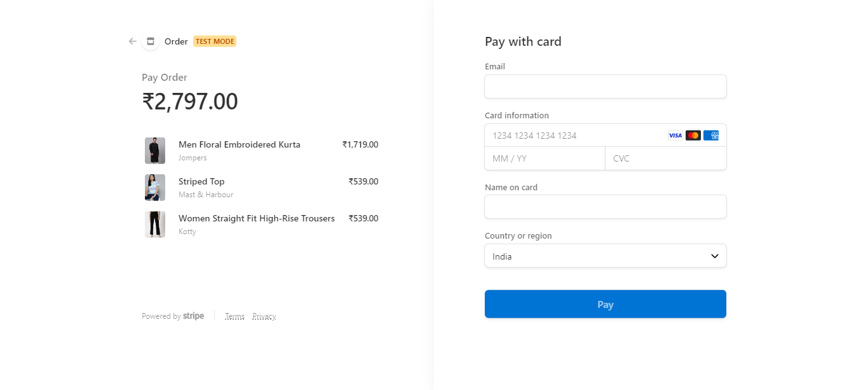The width and height of the screenshot is (868, 390).
Task: Click the chevron arrow on India selector
Action: (714, 256)
